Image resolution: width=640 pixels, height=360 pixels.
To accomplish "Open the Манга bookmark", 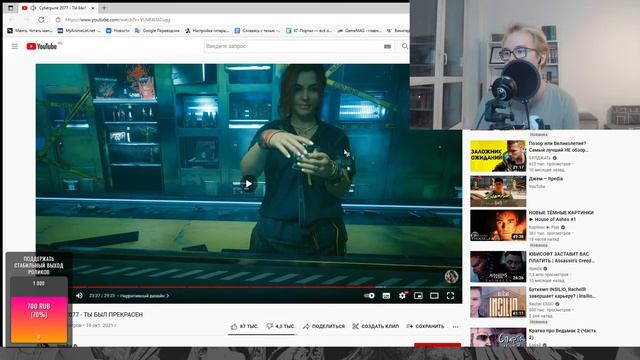I will coord(30,31).
